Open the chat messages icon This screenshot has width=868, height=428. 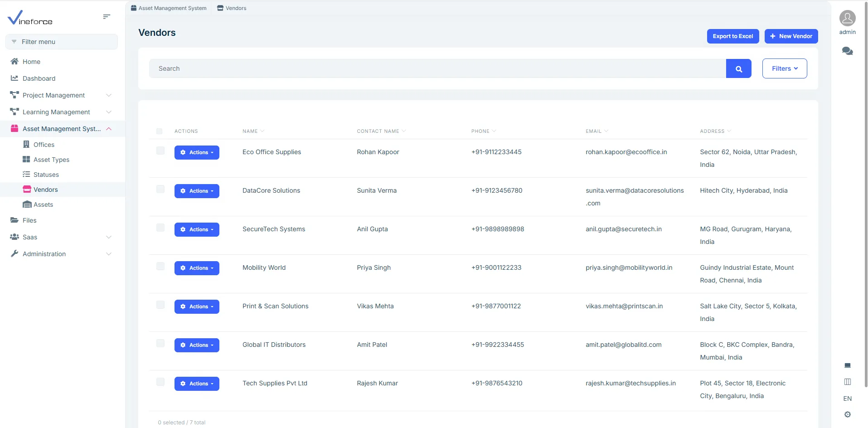point(847,51)
